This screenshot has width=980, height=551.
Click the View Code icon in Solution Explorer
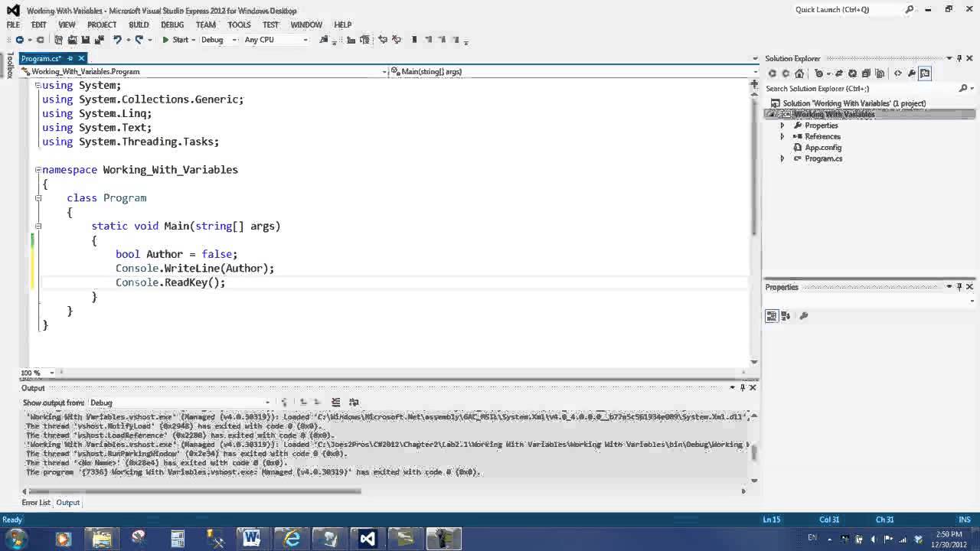tap(898, 73)
